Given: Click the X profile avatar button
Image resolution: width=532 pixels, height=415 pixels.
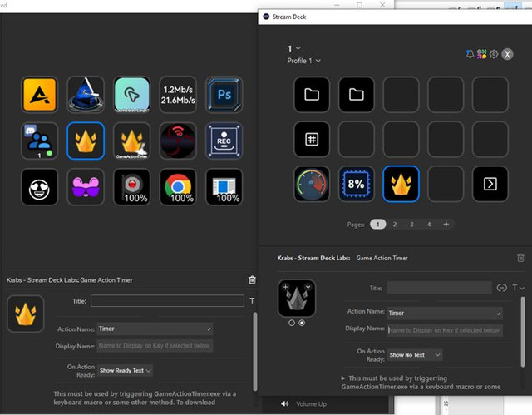Looking at the screenshot, I should pyautogui.click(x=507, y=54).
